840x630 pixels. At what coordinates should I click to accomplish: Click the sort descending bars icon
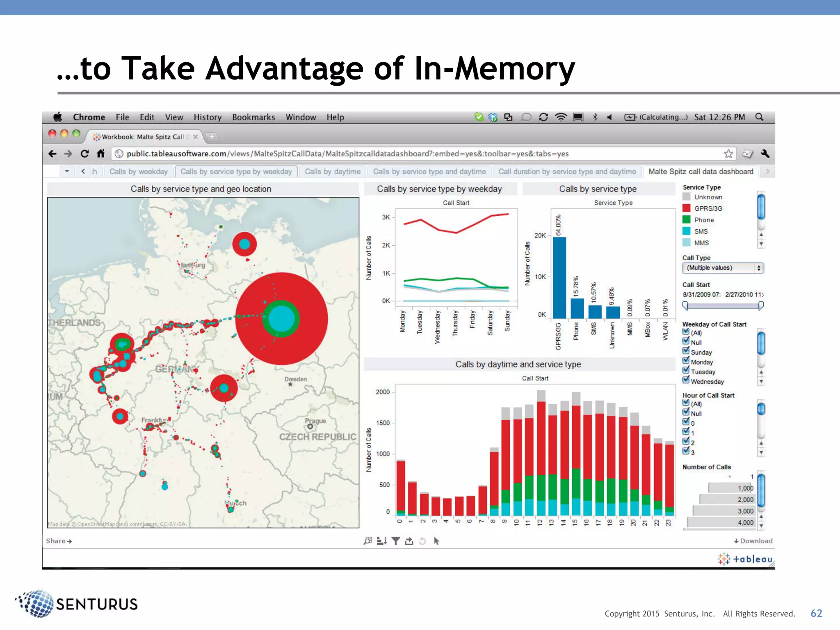381,541
